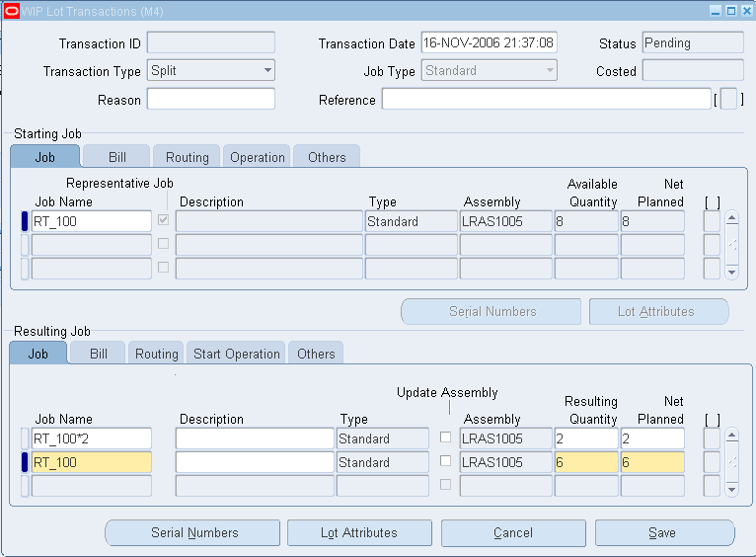756x557 pixels.
Task: Save the split transaction
Action: pyautogui.click(x=664, y=532)
